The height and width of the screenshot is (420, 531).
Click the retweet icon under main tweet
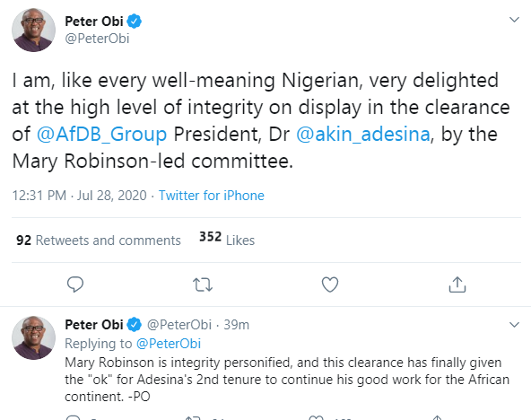203,284
